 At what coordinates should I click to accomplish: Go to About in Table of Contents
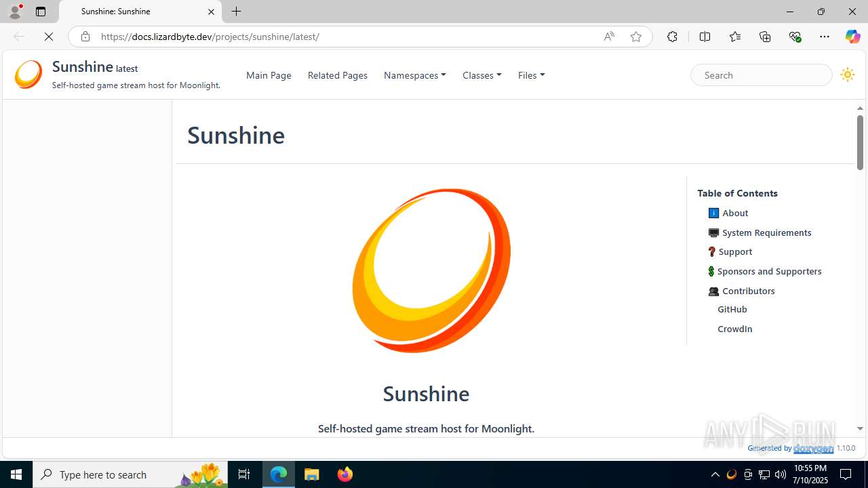click(x=735, y=213)
